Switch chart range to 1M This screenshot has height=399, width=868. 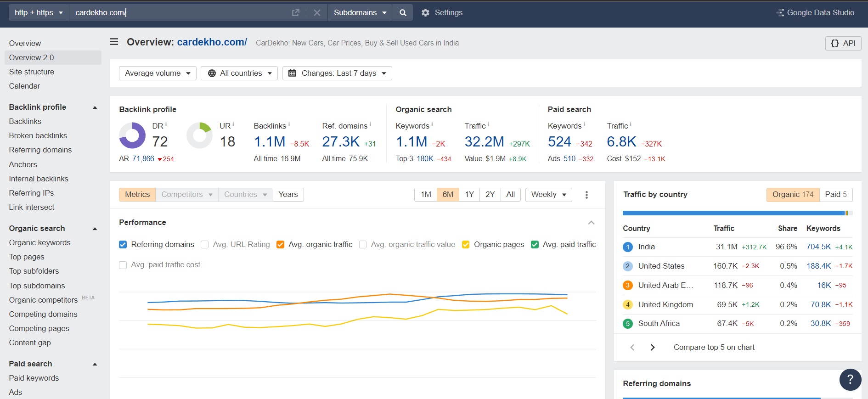pos(426,195)
